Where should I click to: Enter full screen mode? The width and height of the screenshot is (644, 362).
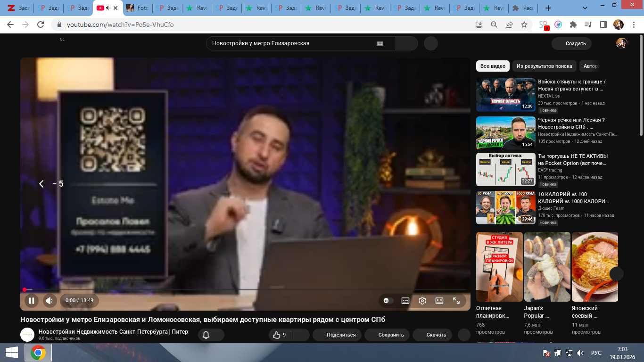tap(456, 301)
